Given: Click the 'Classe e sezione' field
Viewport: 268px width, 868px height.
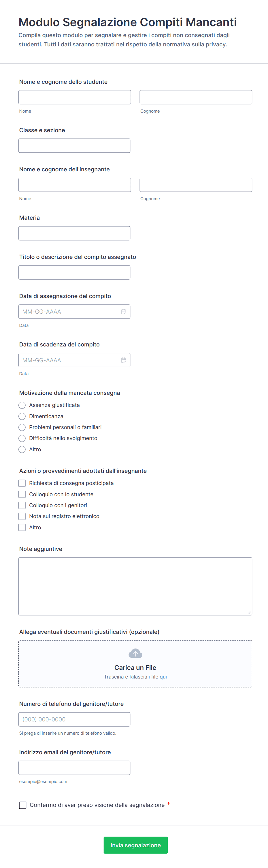Looking at the screenshot, I should click(74, 145).
